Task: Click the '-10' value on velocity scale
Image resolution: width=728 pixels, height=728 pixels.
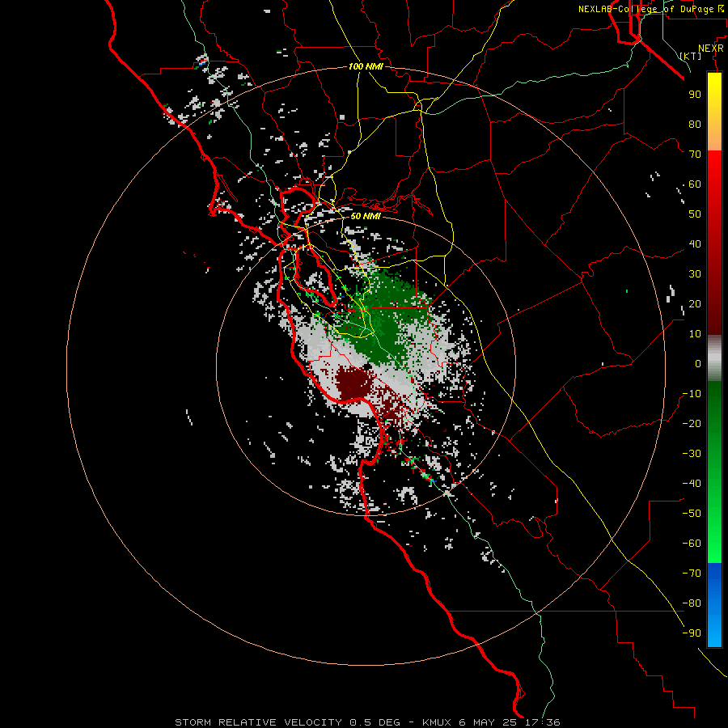Action: tap(692, 394)
